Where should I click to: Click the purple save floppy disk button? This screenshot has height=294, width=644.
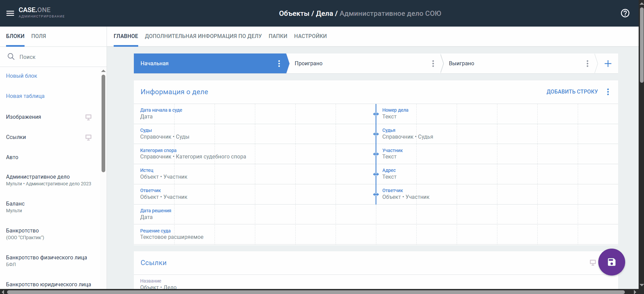[x=611, y=262]
